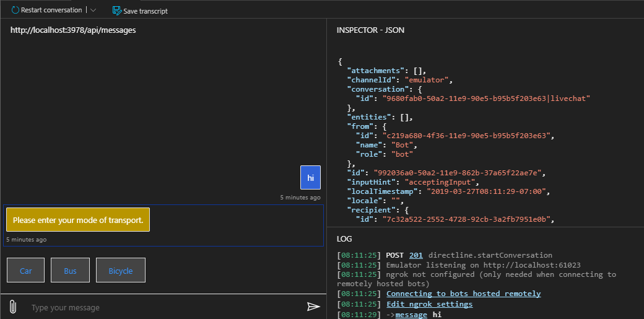The width and height of the screenshot is (644, 319).
Task: Choose the Car suggested action
Action: [x=25, y=271]
